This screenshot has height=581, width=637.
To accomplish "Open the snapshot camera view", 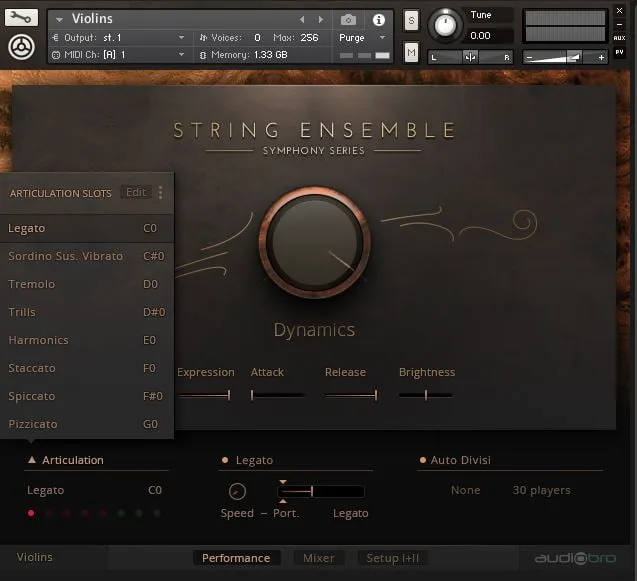I will (348, 20).
